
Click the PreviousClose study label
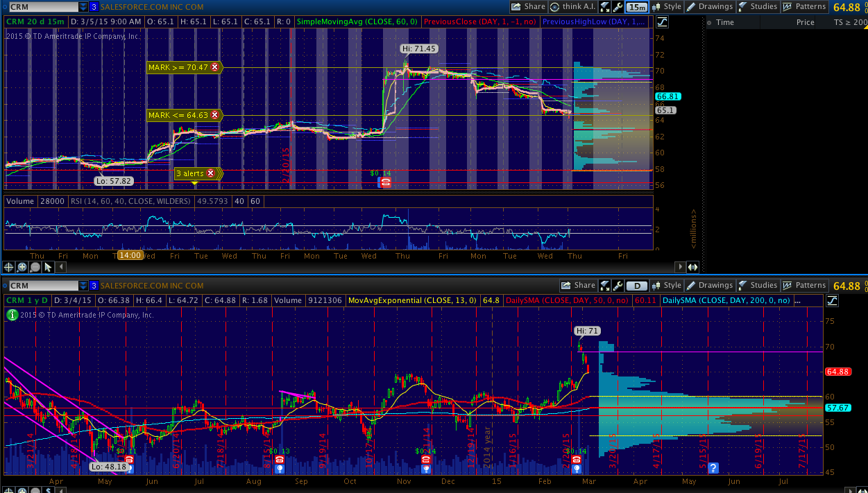(x=480, y=22)
